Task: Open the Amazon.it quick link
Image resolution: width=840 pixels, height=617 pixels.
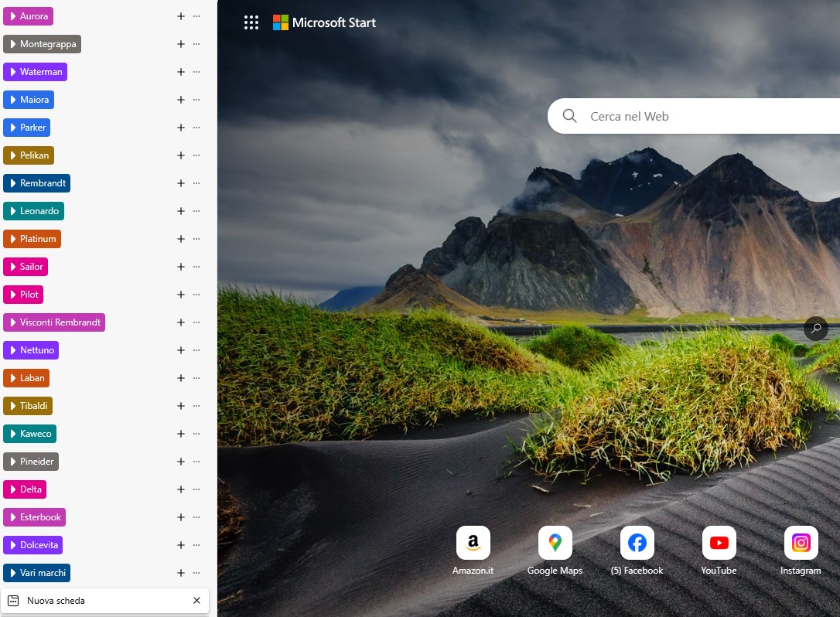Action: [473, 543]
